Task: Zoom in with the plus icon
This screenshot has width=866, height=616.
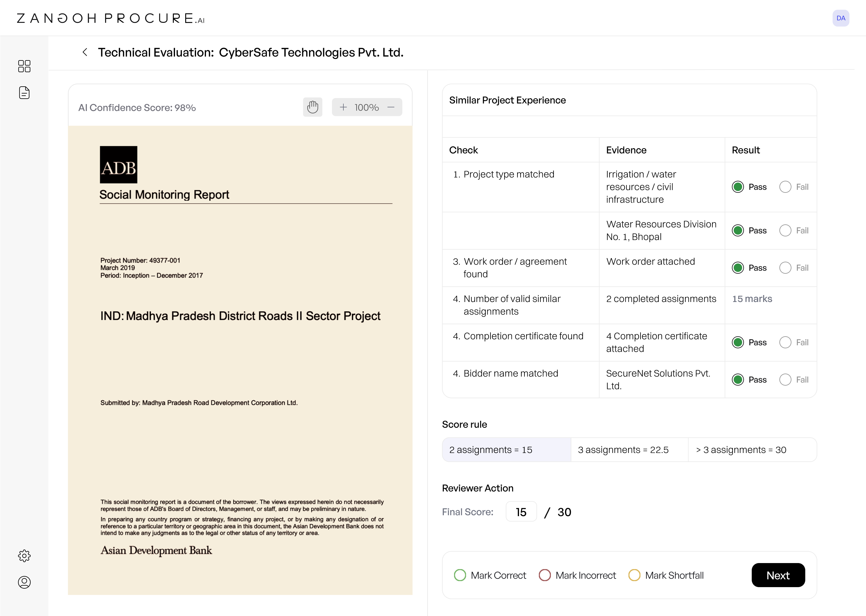Action: [343, 107]
